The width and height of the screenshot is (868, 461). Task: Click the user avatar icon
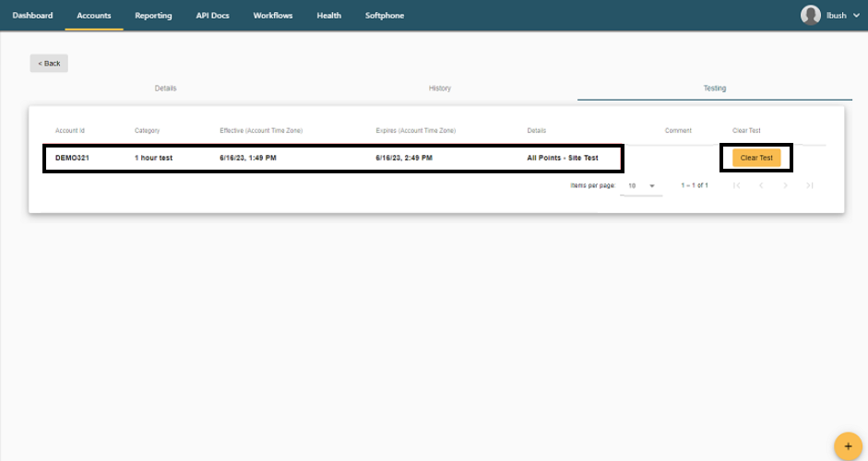[811, 15]
